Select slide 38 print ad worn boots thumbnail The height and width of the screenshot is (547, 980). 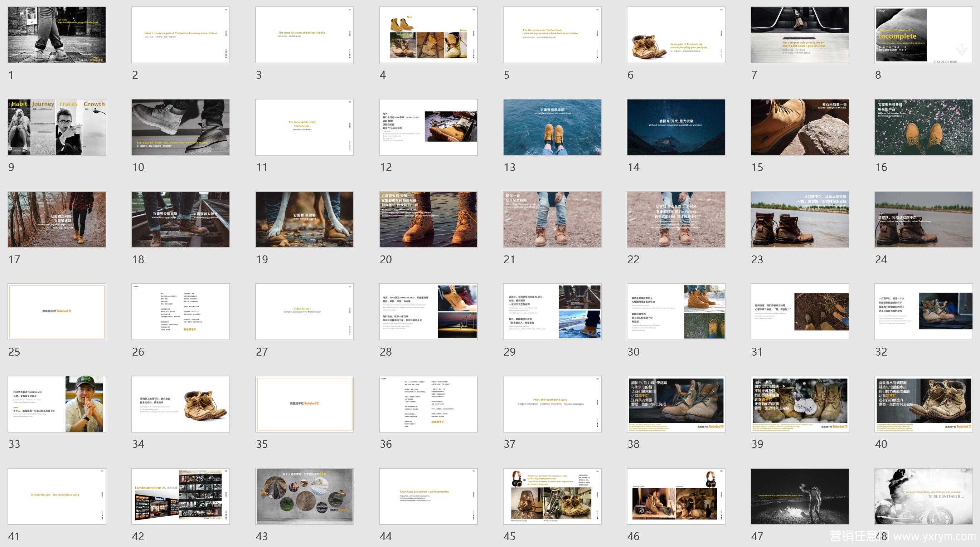pos(676,404)
